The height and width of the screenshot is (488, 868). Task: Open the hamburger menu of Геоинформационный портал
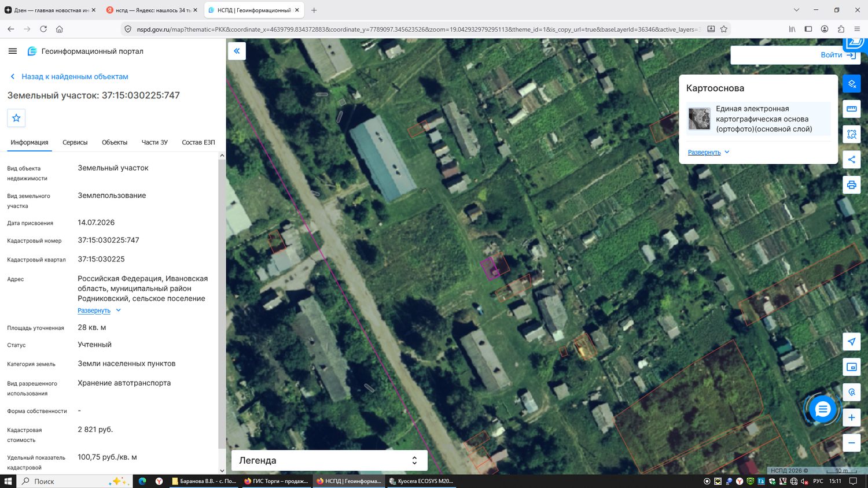(x=12, y=51)
